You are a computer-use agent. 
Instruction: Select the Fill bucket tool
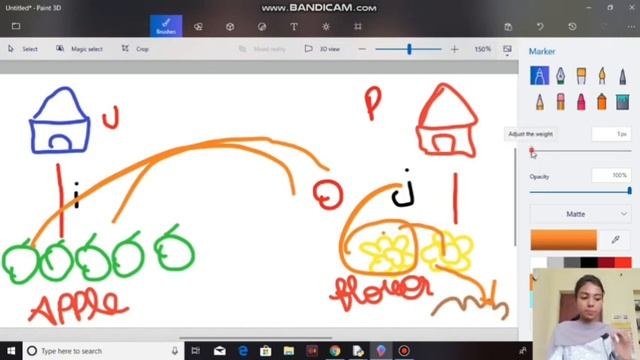pos(622,102)
